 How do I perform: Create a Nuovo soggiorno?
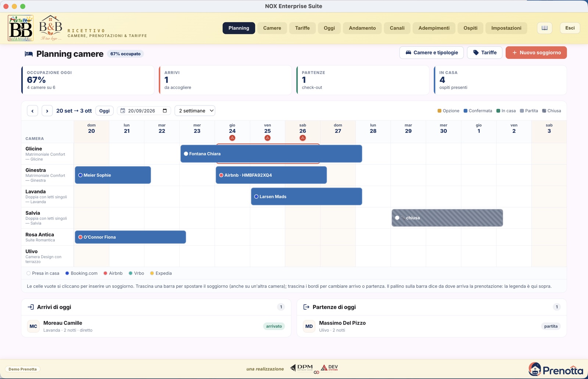(536, 53)
